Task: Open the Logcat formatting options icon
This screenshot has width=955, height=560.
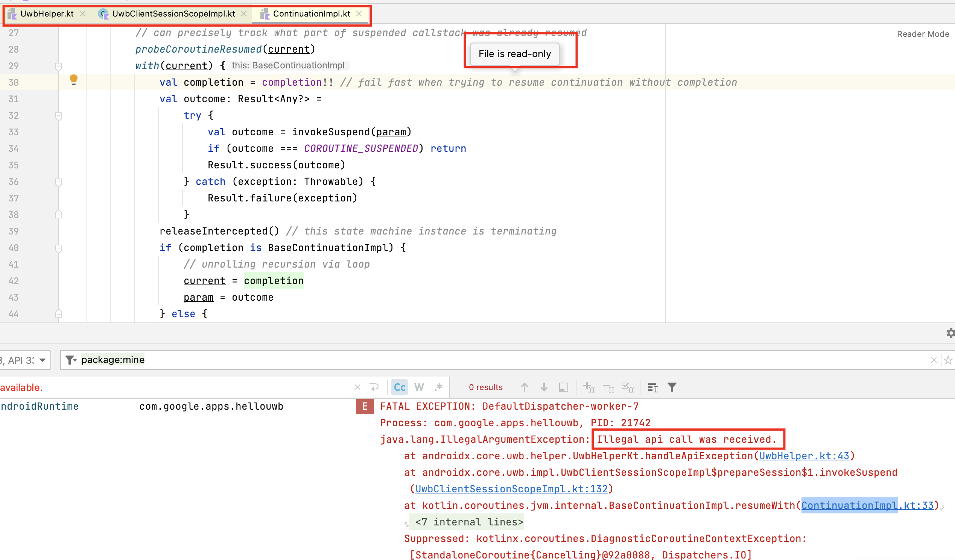Action: pos(652,387)
